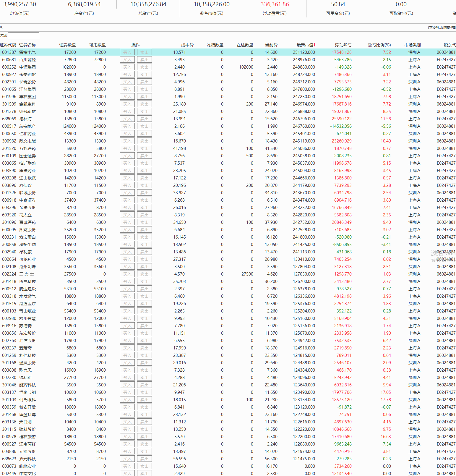Sort by the 可用数量 column header
456x476 pixels.
pos(98,45)
